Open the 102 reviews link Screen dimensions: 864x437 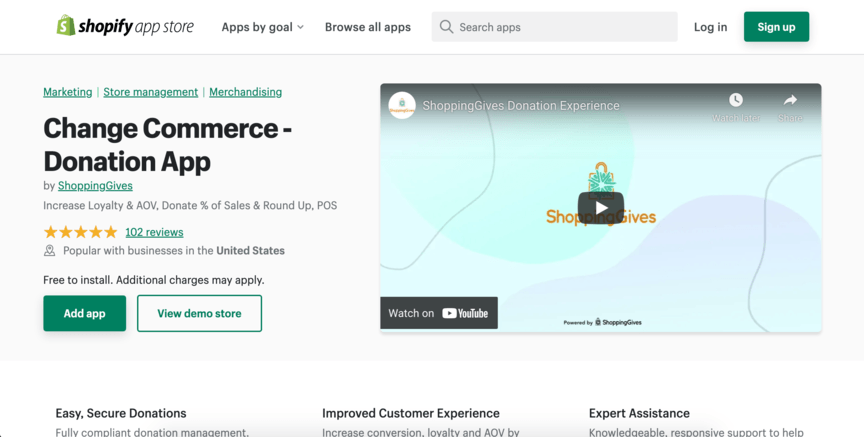pyautogui.click(x=154, y=232)
